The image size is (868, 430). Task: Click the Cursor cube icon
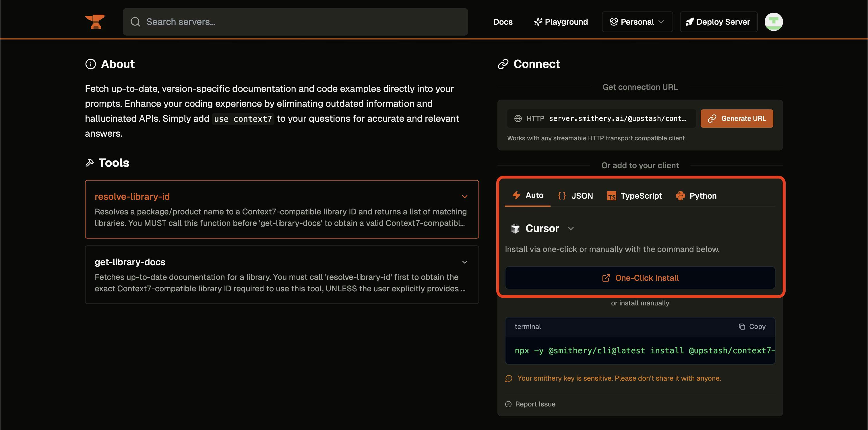(x=515, y=228)
